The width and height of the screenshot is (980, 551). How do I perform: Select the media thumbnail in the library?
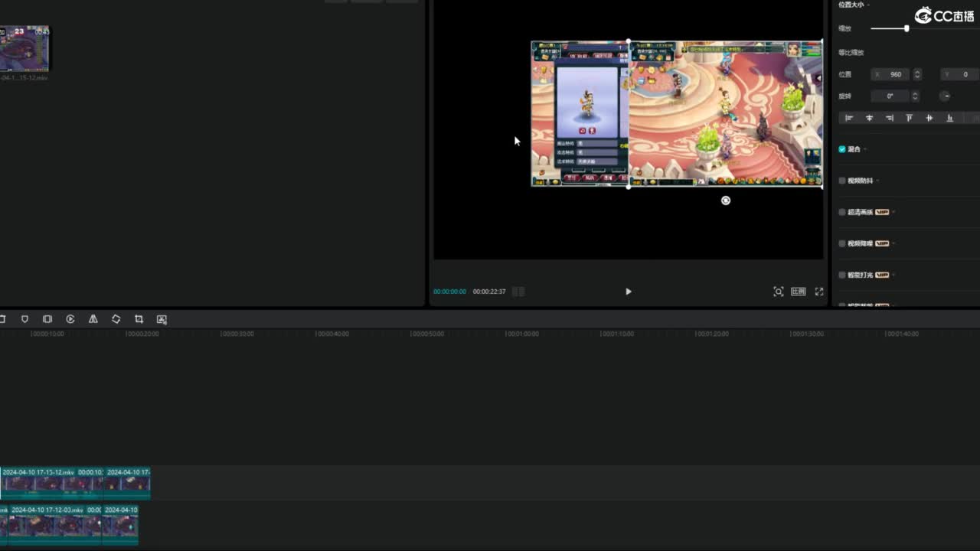pyautogui.click(x=24, y=49)
